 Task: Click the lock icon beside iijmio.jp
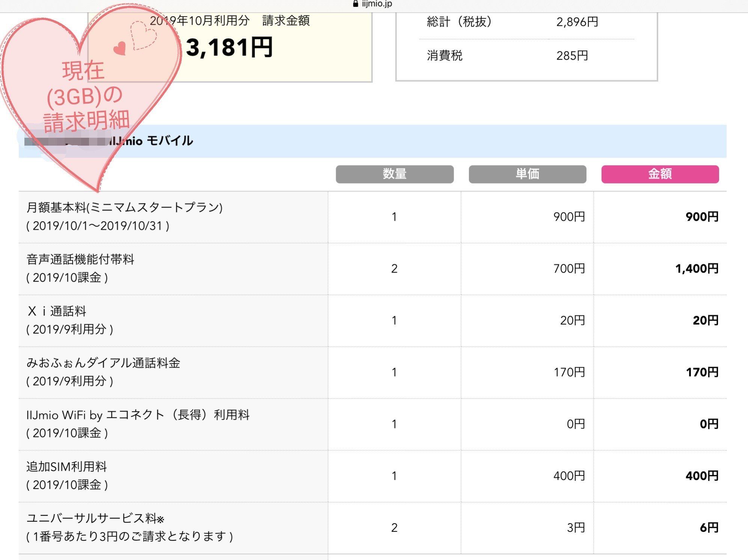[x=355, y=4]
